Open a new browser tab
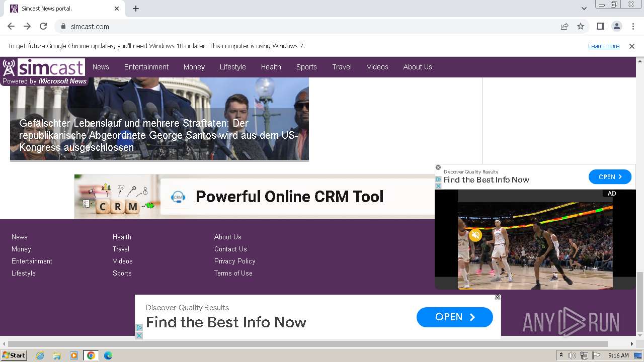This screenshot has width=644, height=362. tap(136, 9)
